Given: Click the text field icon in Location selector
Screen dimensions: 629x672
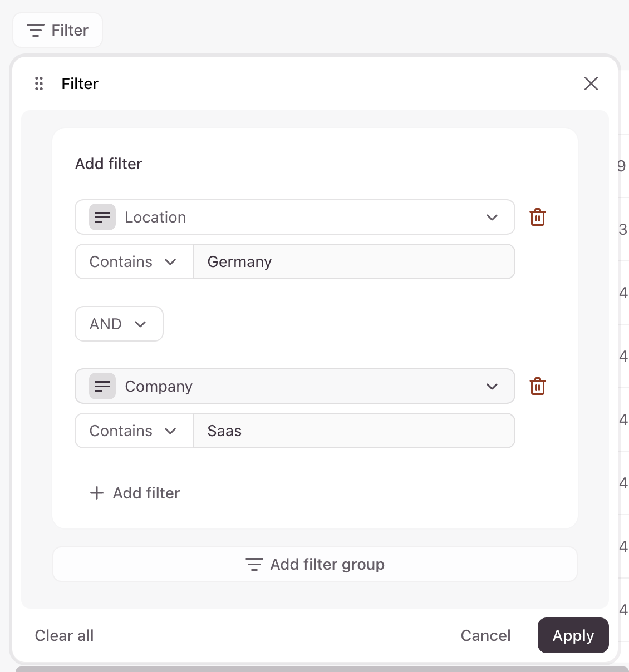Looking at the screenshot, I should coord(102,217).
